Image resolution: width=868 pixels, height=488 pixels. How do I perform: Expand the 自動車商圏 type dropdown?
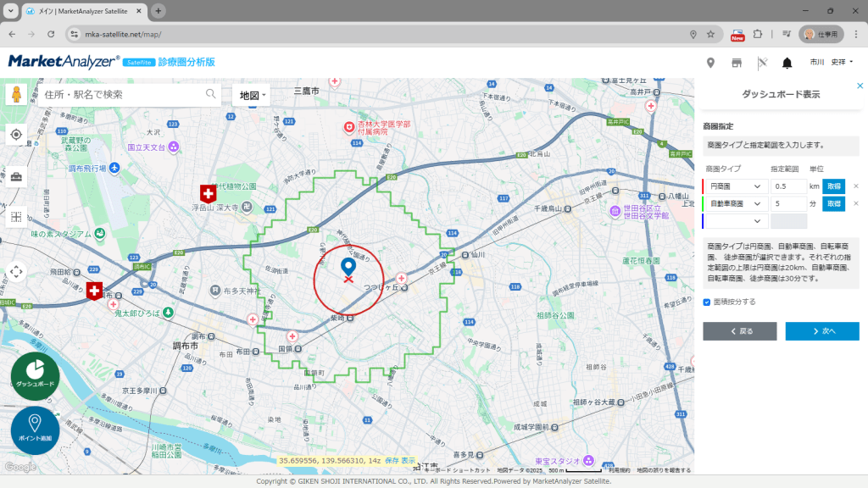737,203
